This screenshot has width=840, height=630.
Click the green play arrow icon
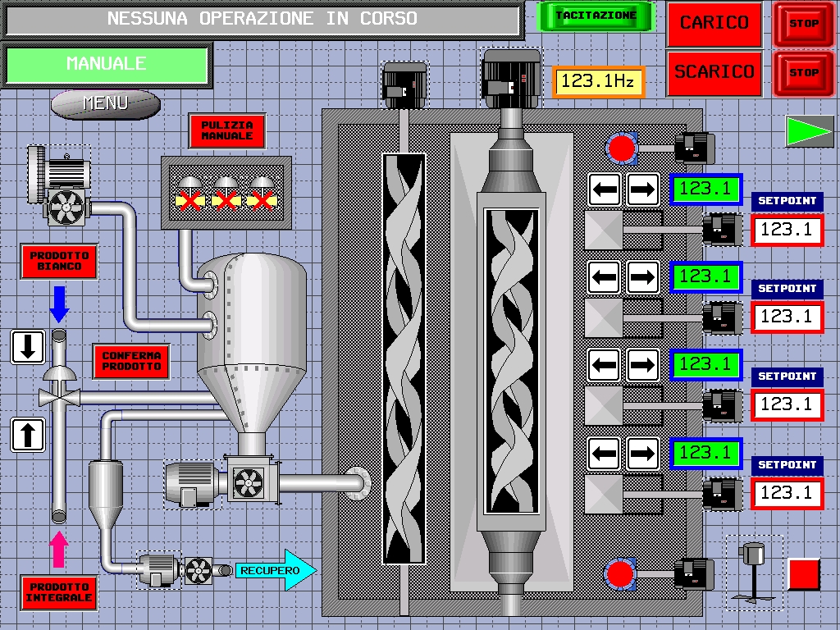point(809,131)
